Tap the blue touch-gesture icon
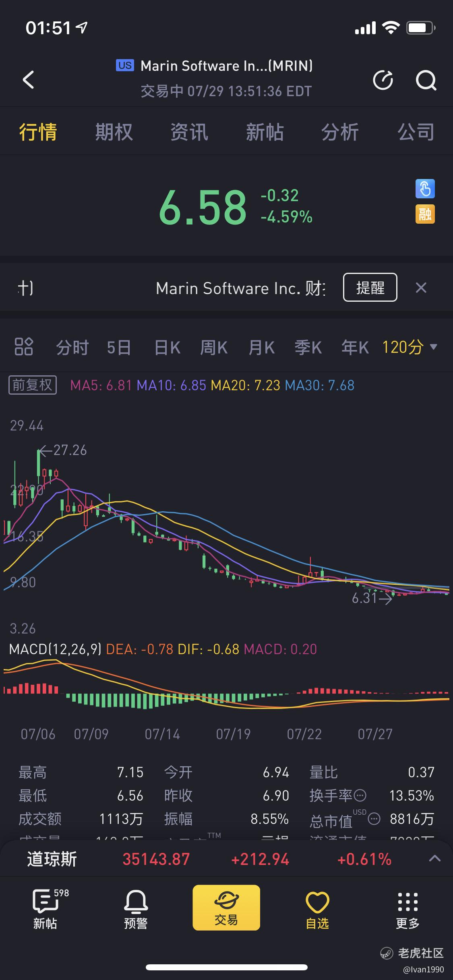The height and width of the screenshot is (980, 453). coord(425,189)
